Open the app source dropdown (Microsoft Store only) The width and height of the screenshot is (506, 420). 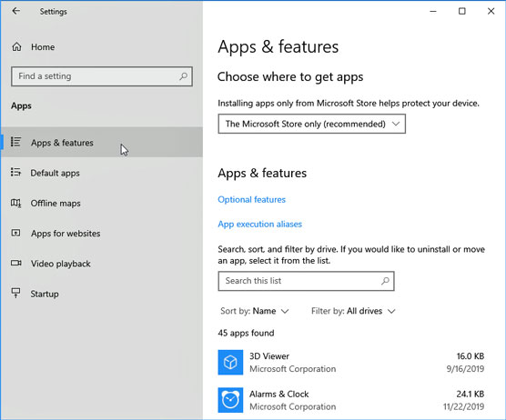pyautogui.click(x=312, y=124)
